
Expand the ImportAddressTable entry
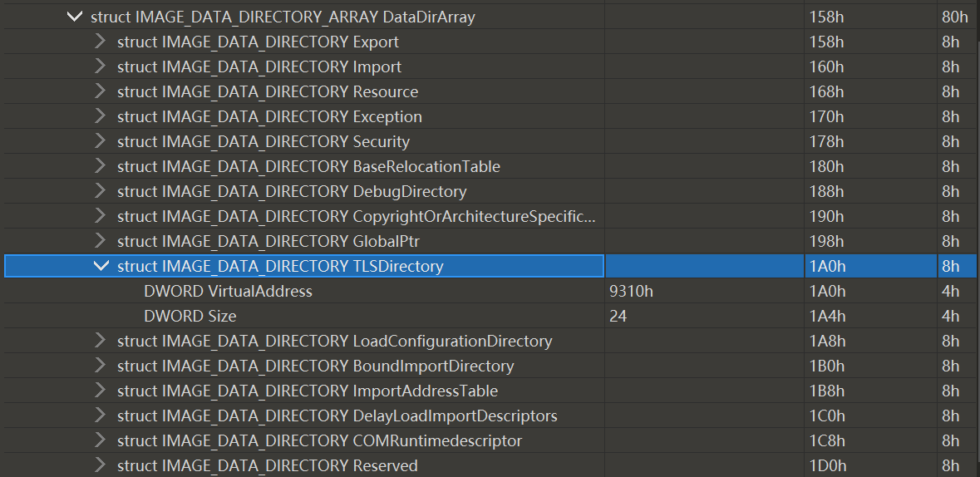(x=100, y=391)
